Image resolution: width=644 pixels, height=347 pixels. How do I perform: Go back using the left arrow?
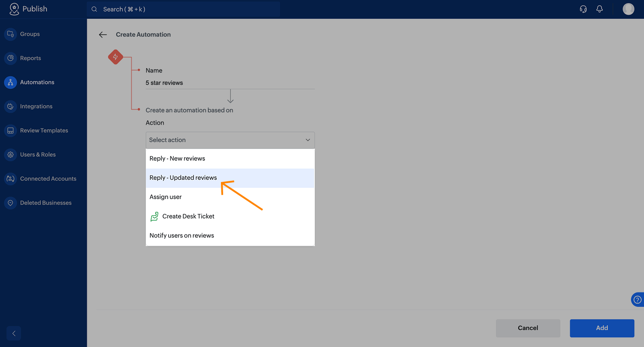click(x=103, y=34)
